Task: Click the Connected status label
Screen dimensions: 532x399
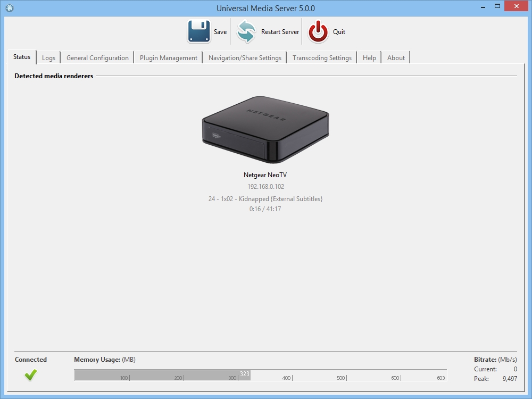Action: (x=30, y=360)
